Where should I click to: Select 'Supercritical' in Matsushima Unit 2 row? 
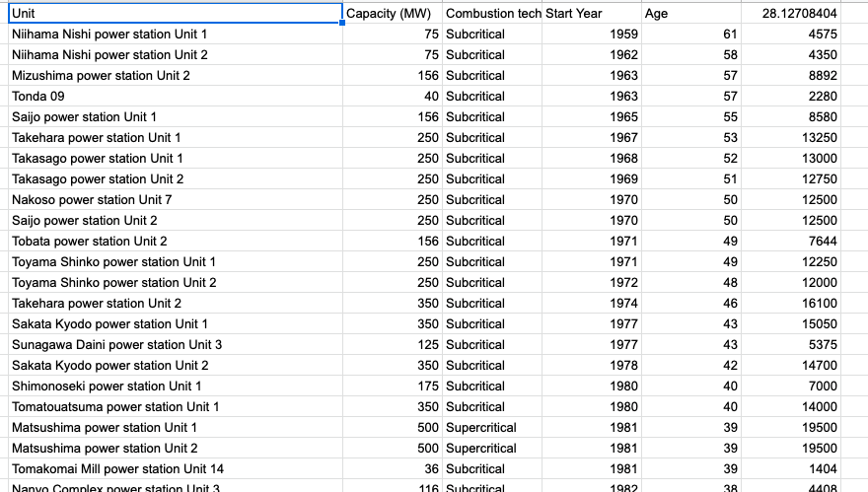[492, 449]
